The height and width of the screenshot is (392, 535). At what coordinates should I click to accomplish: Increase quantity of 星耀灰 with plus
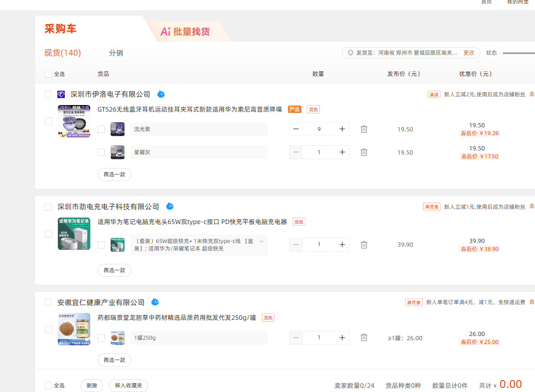coord(342,152)
